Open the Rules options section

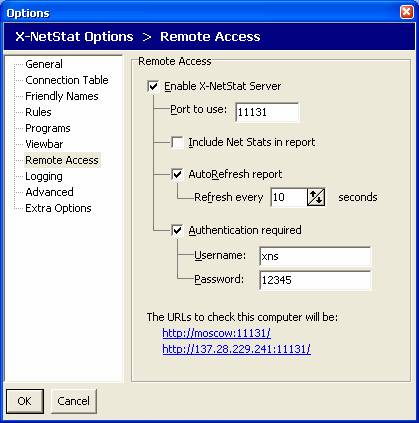point(38,112)
